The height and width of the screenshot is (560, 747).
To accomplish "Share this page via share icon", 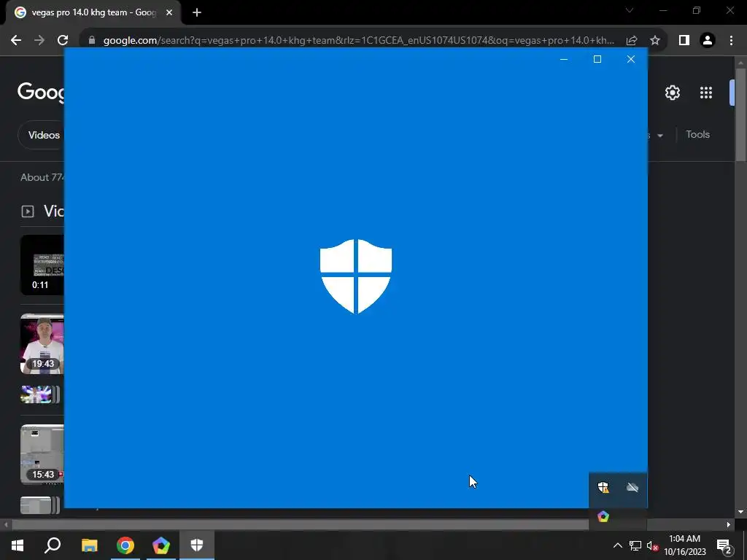I will [x=632, y=40].
